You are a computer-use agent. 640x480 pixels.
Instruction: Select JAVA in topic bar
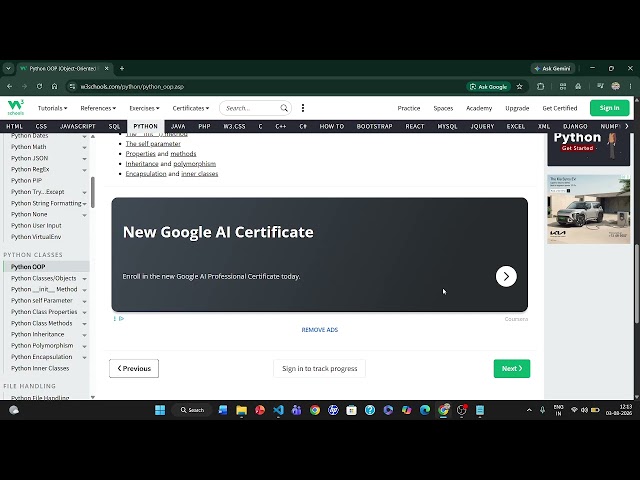click(x=178, y=127)
